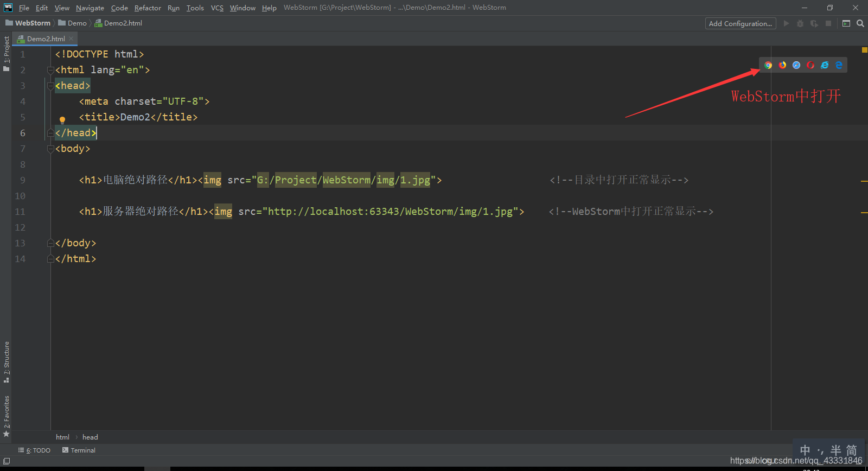Open the View menu
868x471 pixels.
point(62,8)
